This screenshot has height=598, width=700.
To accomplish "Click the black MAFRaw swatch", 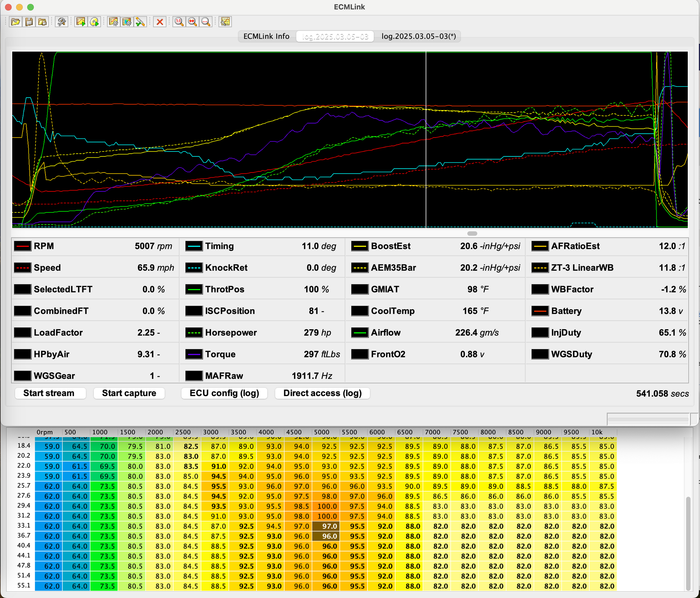I will [x=194, y=376].
